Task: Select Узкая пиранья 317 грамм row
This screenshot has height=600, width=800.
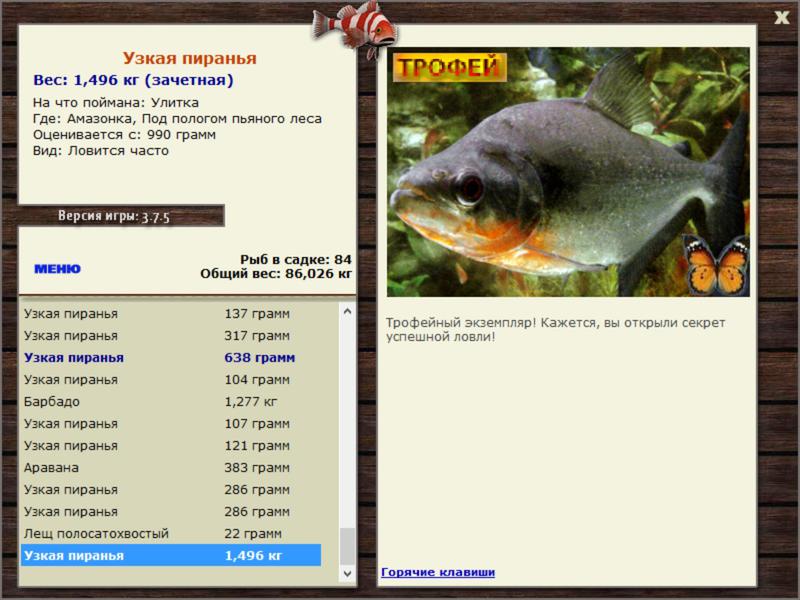Action: [171, 336]
